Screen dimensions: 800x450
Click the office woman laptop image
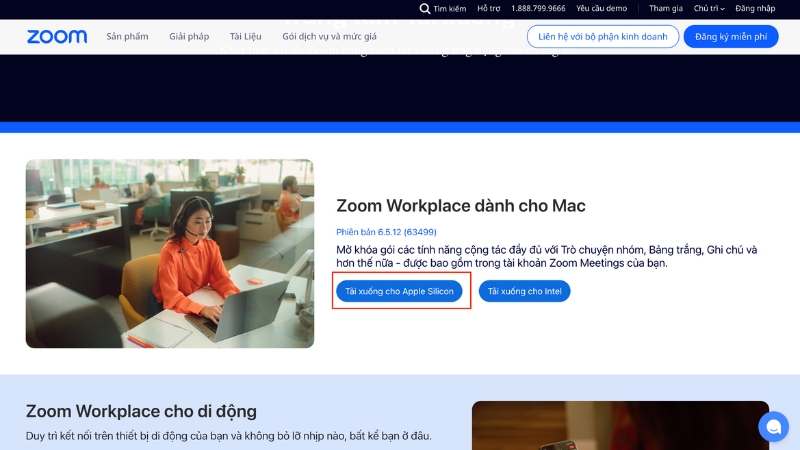(170, 254)
